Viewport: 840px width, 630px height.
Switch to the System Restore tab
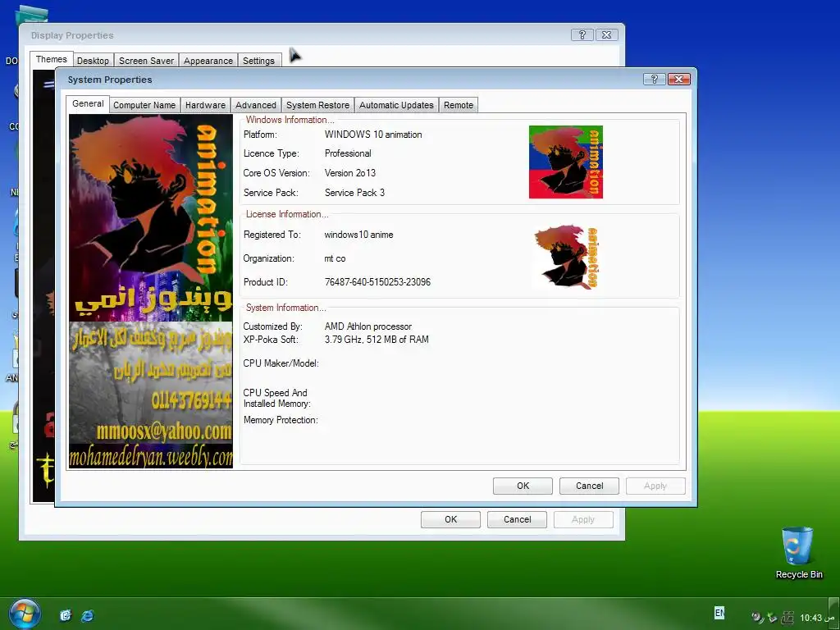click(x=317, y=105)
